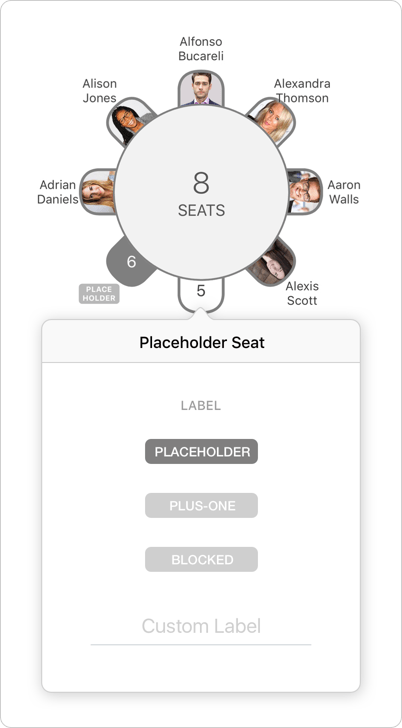Choose the BLOCKED label option
Screen dimensions: 402x728
tap(201, 559)
